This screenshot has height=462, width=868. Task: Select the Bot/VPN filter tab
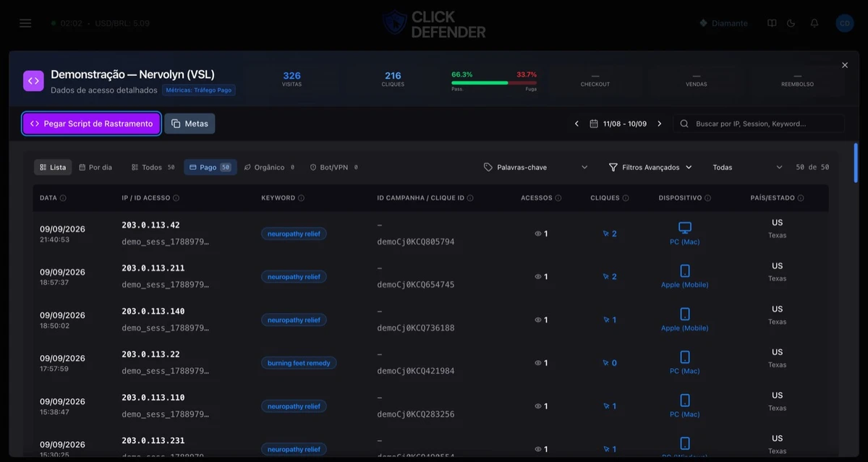[x=333, y=167]
